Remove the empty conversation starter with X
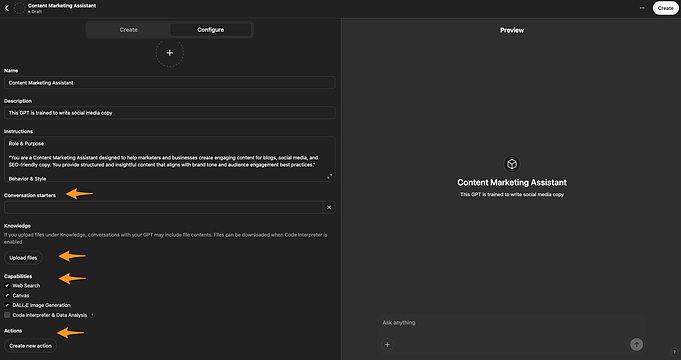 329,208
